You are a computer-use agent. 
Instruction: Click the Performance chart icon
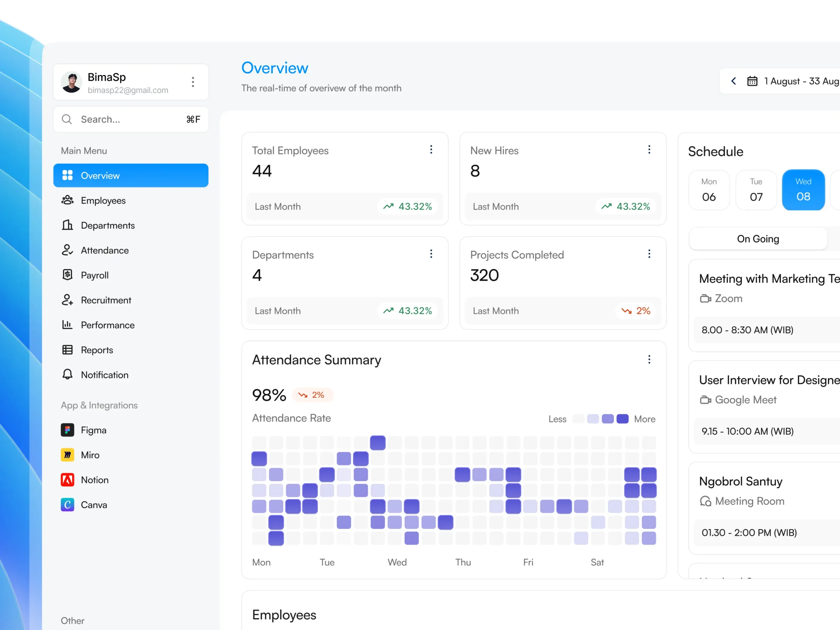point(67,325)
